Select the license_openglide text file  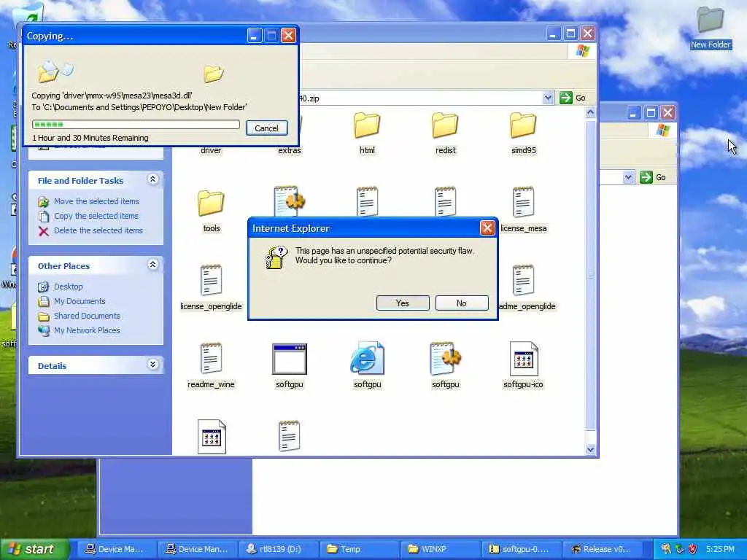(211, 280)
